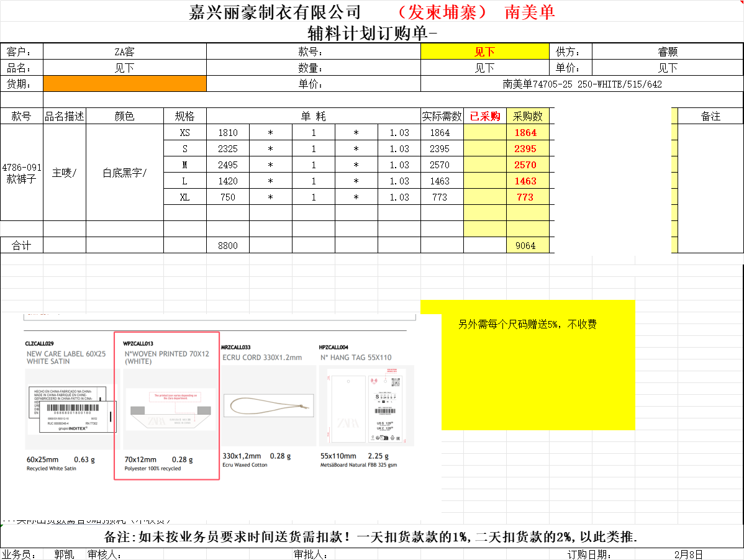
Task: Select the supplier name 睿颢 cell
Action: [x=668, y=52]
